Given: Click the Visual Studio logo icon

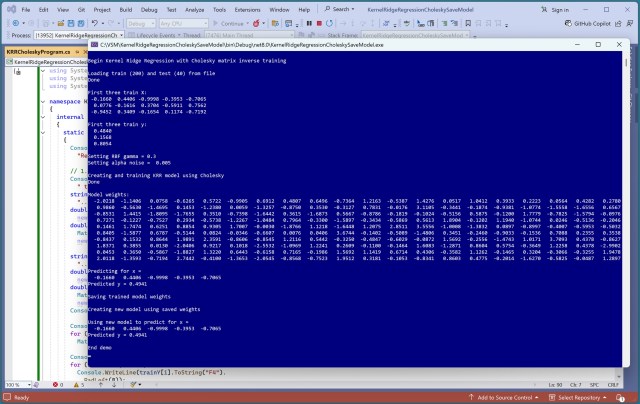Looking at the screenshot, I should tap(9, 7).
